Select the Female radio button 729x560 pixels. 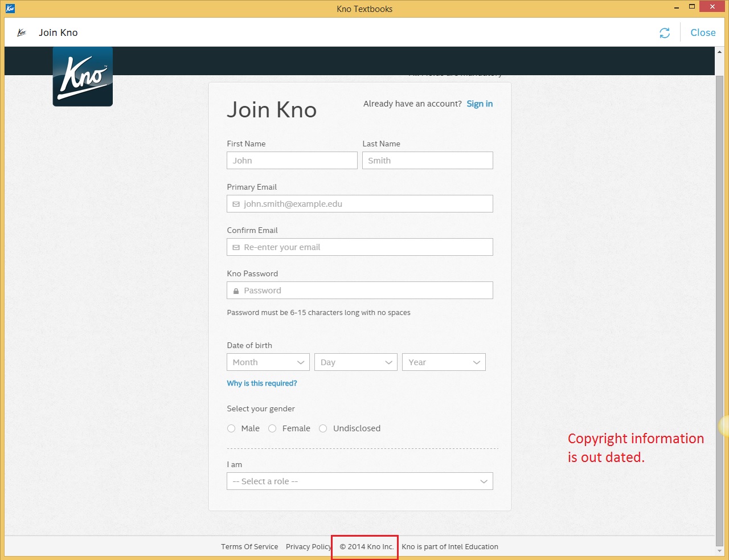pyautogui.click(x=272, y=428)
